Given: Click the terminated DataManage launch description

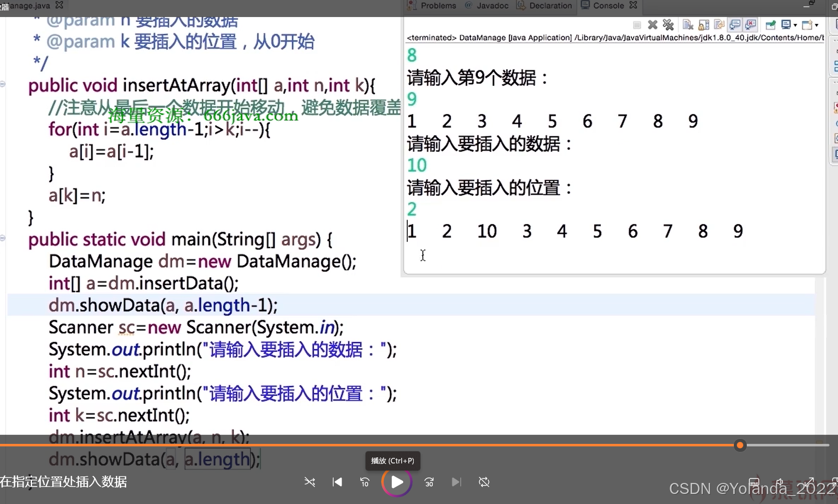Looking at the screenshot, I should (x=615, y=38).
